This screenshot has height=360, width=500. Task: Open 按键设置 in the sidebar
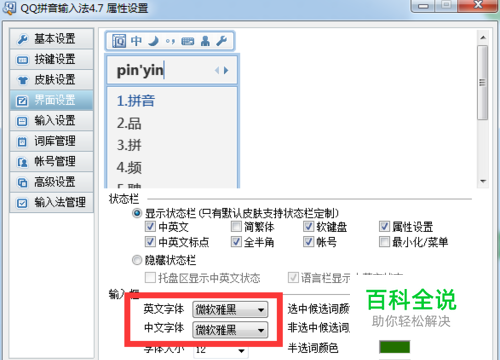coord(51,59)
